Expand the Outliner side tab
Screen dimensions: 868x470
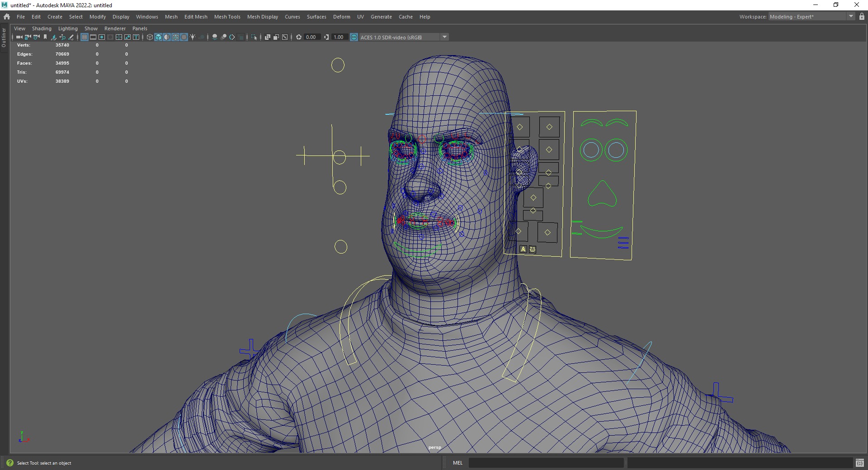(x=4, y=38)
